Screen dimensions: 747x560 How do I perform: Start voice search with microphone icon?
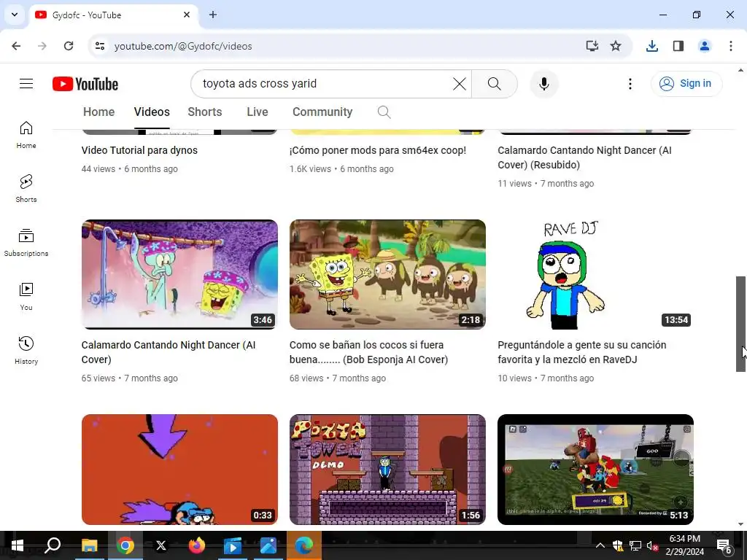pos(544,84)
